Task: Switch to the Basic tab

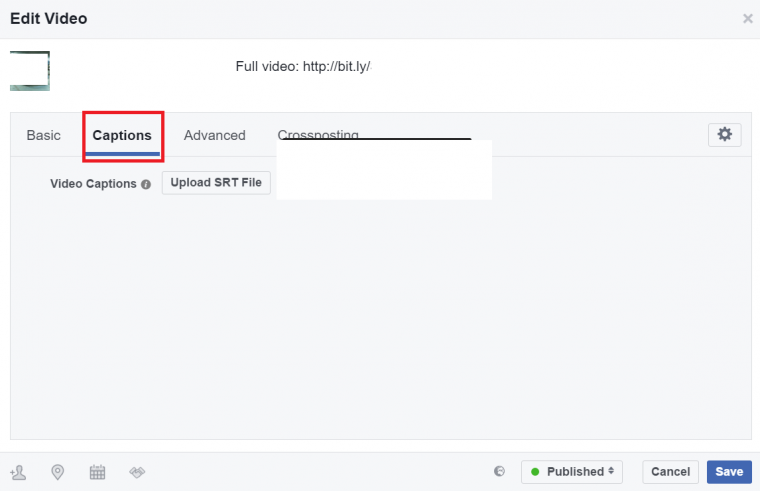Action: pyautogui.click(x=44, y=135)
